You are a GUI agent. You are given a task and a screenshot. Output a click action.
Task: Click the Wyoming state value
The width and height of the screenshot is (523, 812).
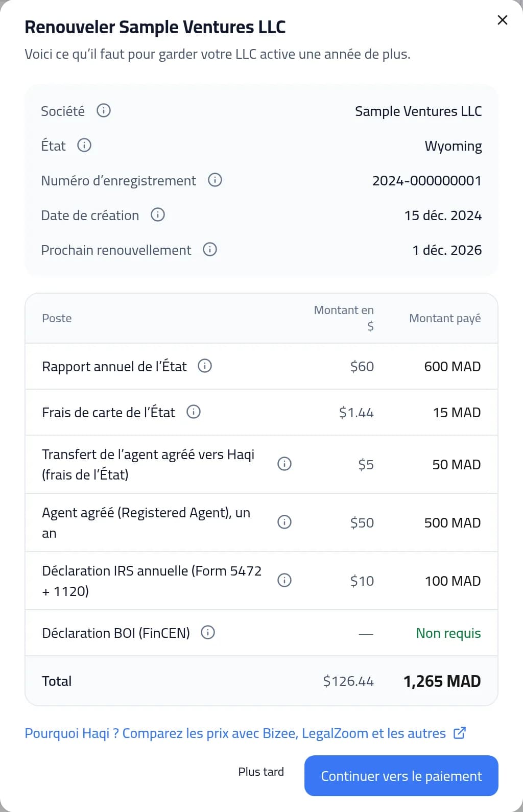tap(453, 147)
